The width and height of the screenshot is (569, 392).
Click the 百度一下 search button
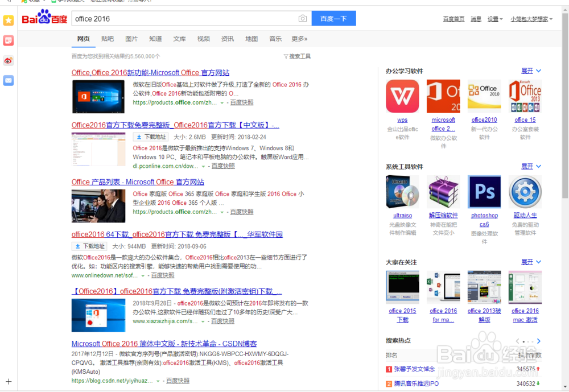tap(333, 19)
